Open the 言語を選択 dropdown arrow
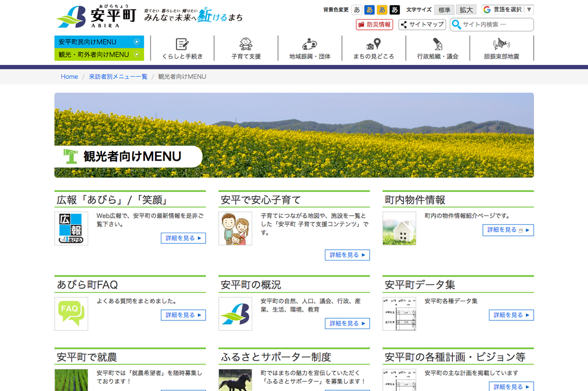This screenshot has width=588, height=391. click(x=529, y=10)
